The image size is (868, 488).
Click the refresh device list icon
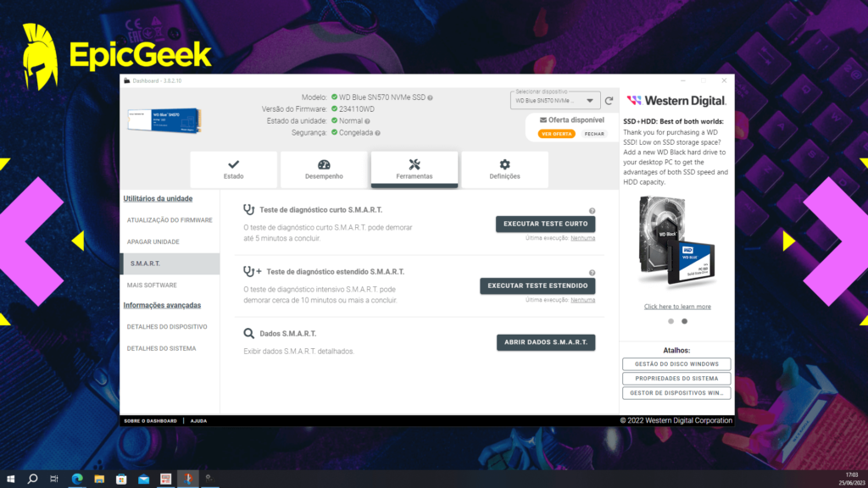(x=609, y=101)
